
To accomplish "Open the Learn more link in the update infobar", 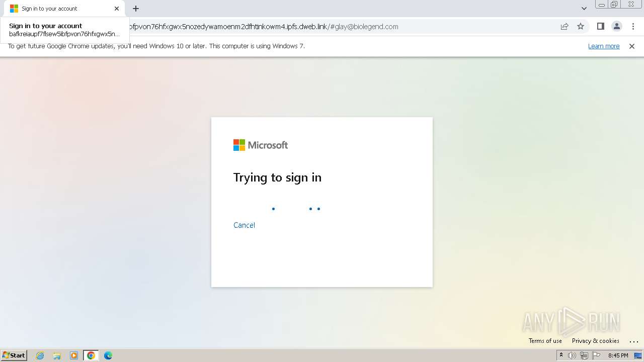I will [x=604, y=46].
